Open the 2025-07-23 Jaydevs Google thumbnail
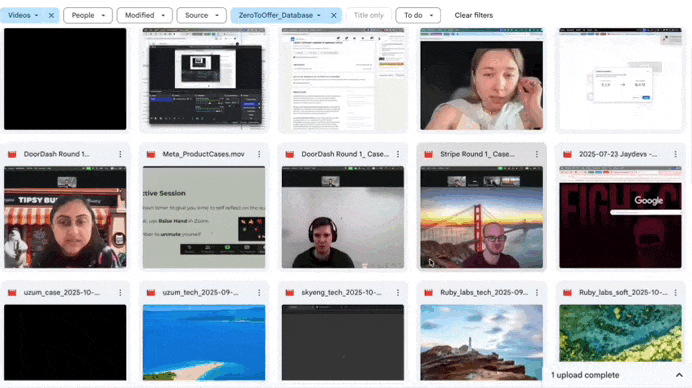The image size is (692, 388). coord(621,217)
